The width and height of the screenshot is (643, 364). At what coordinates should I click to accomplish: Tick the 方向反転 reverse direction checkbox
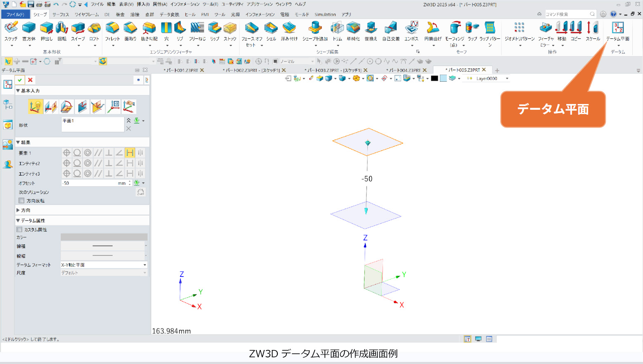tap(21, 201)
